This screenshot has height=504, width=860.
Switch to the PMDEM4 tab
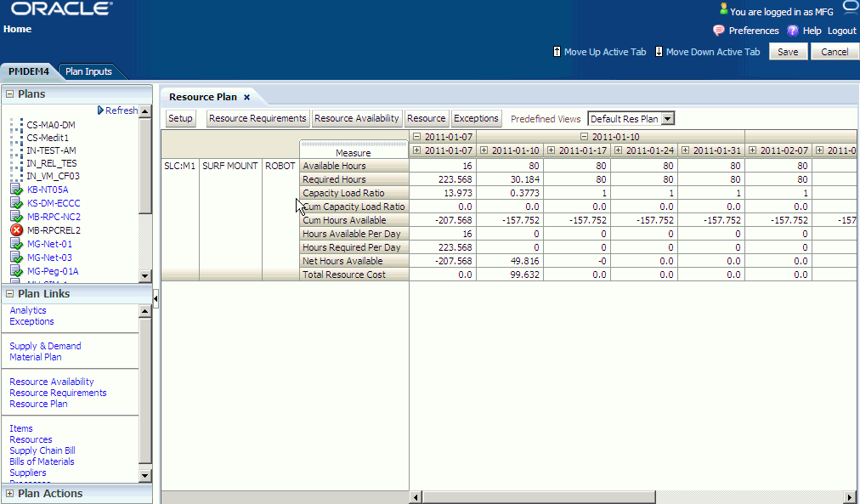click(x=29, y=71)
